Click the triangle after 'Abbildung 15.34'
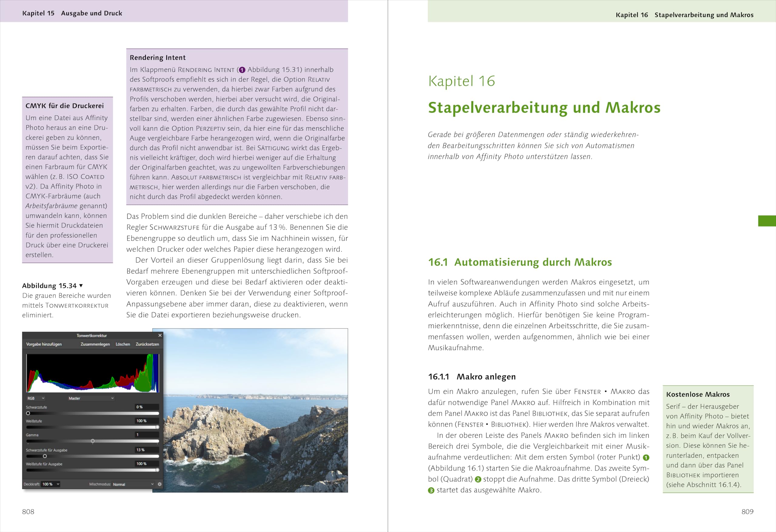Image resolution: width=776 pixels, height=532 pixels. point(81,286)
